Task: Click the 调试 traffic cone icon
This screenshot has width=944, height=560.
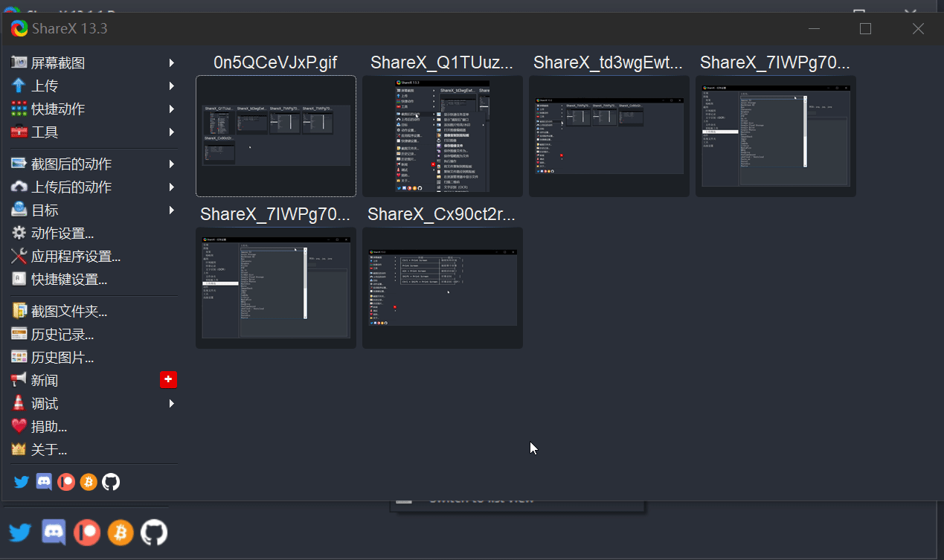Action: [19, 404]
